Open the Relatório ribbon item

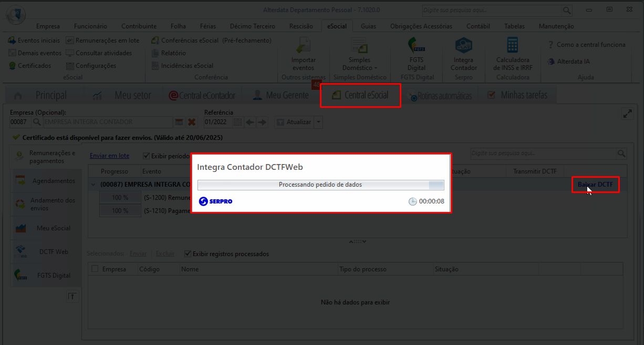pyautogui.click(x=169, y=53)
